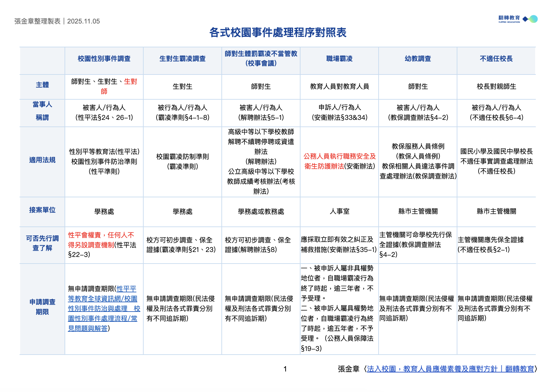
Task: Click the 幼教調查 column header
Action: (x=418, y=58)
